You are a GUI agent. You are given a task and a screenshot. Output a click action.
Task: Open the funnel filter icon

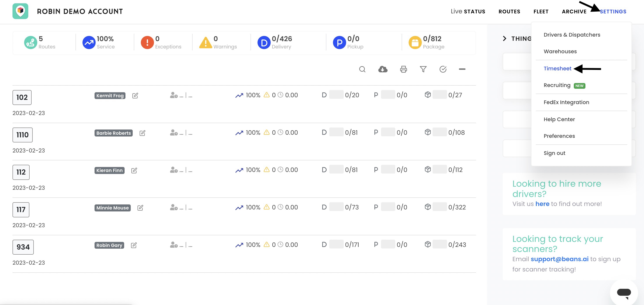(x=423, y=69)
